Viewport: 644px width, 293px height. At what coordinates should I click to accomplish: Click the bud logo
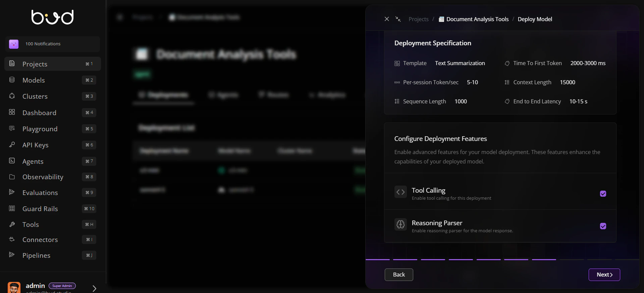[x=53, y=17]
